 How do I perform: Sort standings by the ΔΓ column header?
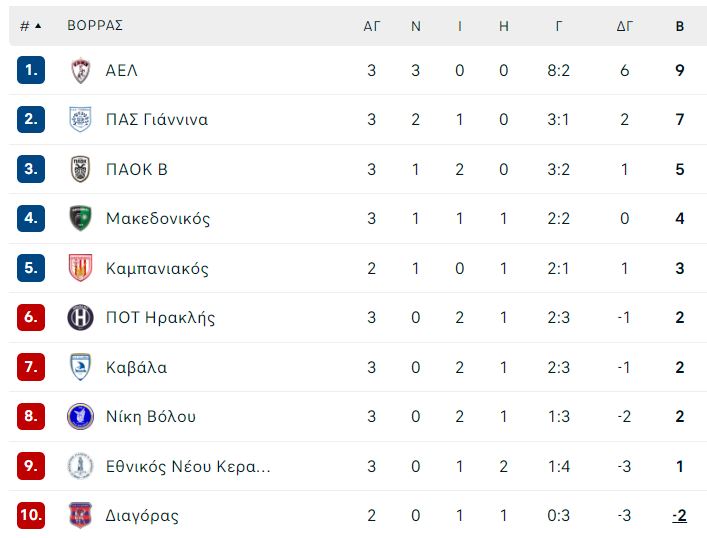point(624,26)
